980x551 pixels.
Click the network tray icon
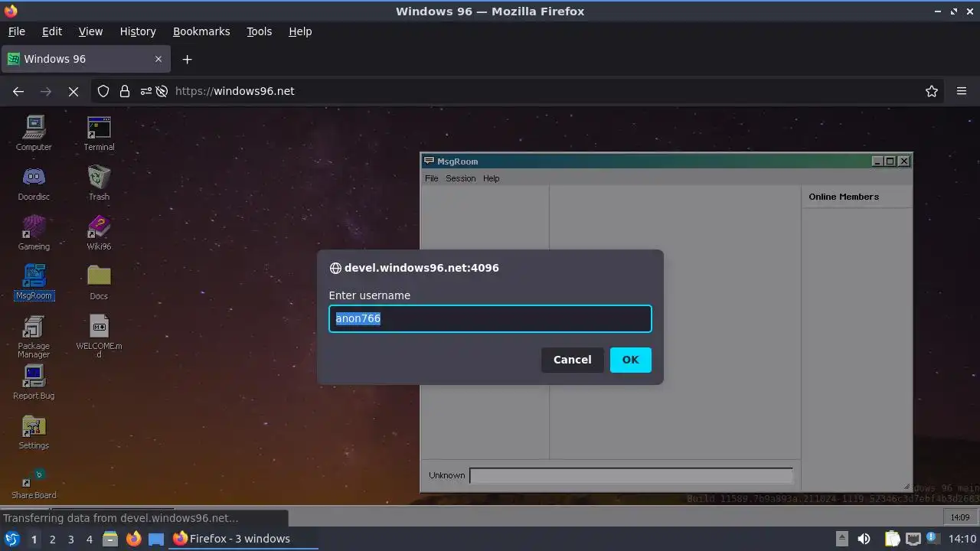(913, 539)
